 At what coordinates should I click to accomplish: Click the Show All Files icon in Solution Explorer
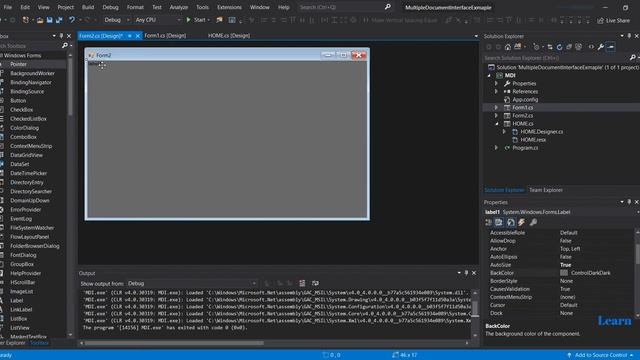pos(578,47)
